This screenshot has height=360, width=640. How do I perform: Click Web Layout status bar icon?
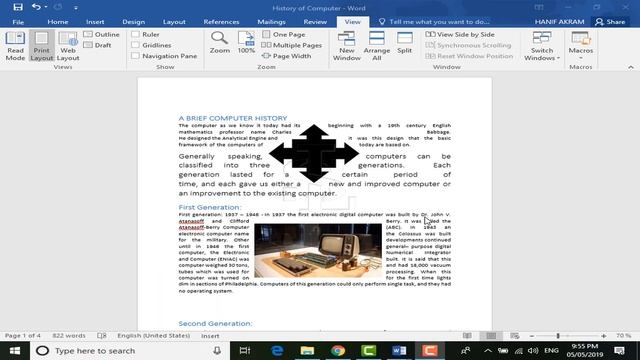pyautogui.click(x=515, y=336)
